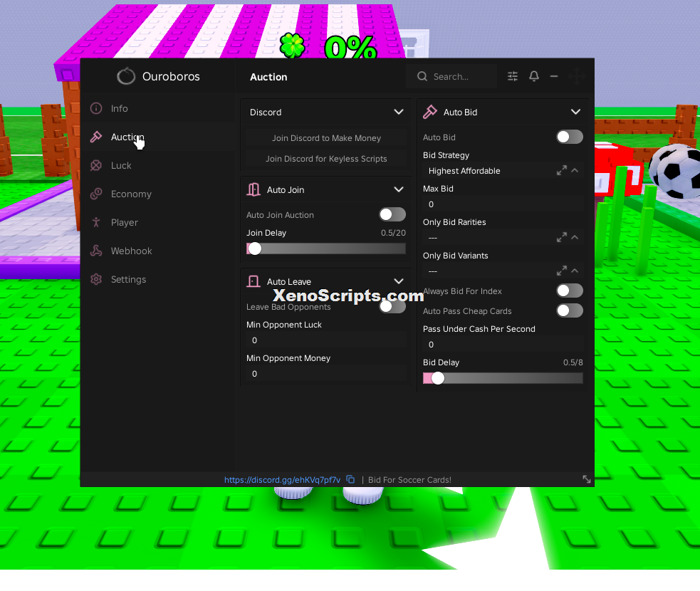Click the Ouroboros logo icon

[126, 76]
